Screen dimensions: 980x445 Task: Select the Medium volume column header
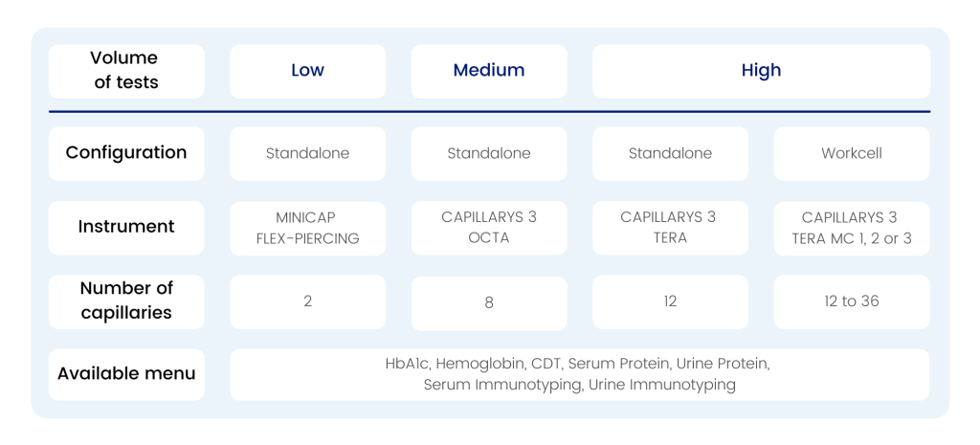point(489,71)
